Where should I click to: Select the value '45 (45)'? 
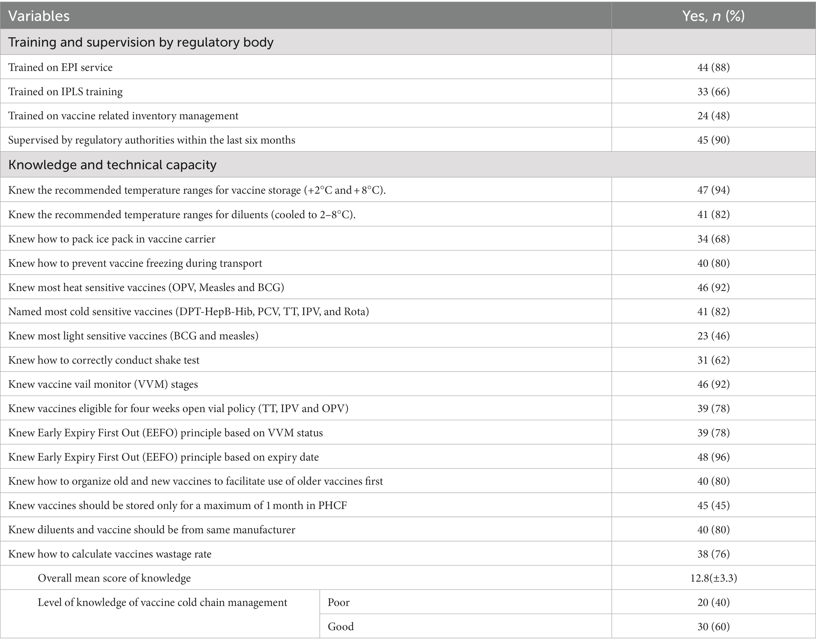713,505
